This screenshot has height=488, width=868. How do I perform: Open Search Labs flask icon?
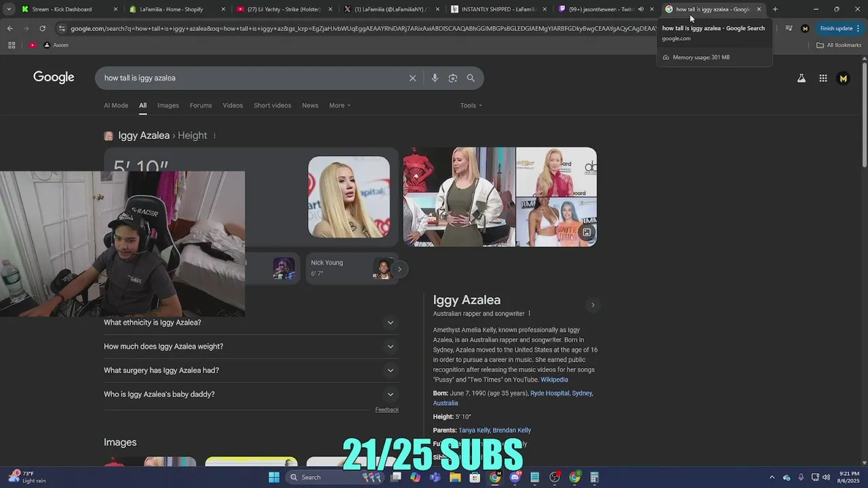coord(802,79)
